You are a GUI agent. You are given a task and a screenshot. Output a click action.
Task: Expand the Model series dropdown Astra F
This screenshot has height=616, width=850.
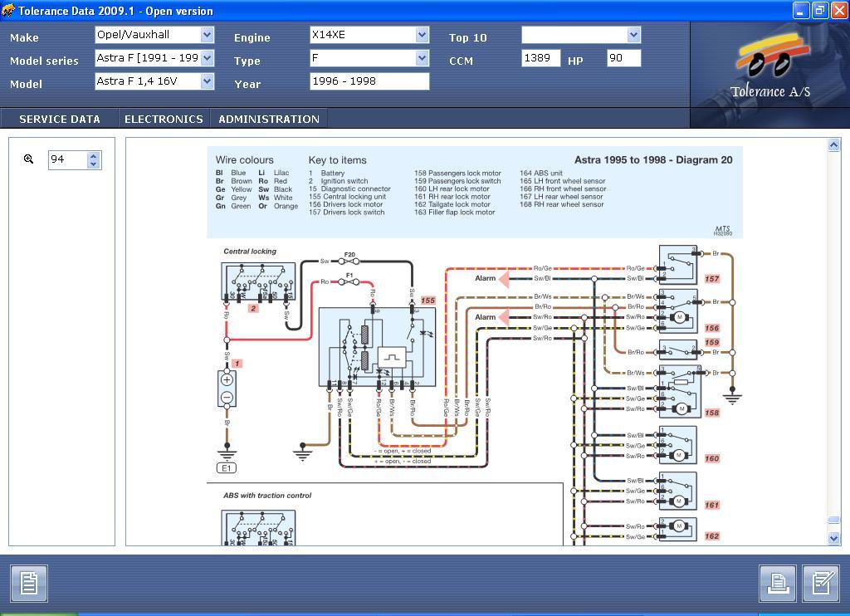207,58
